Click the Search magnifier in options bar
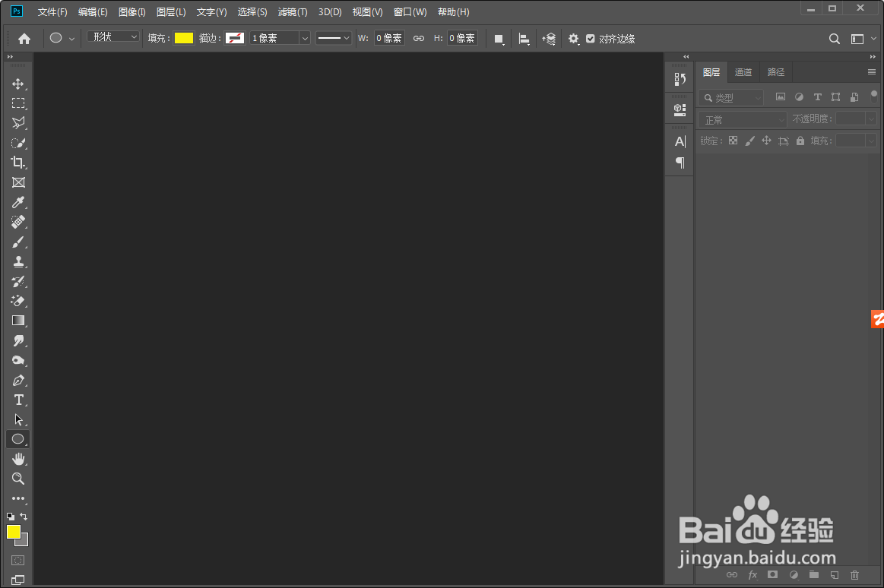This screenshot has height=588, width=884. click(835, 38)
